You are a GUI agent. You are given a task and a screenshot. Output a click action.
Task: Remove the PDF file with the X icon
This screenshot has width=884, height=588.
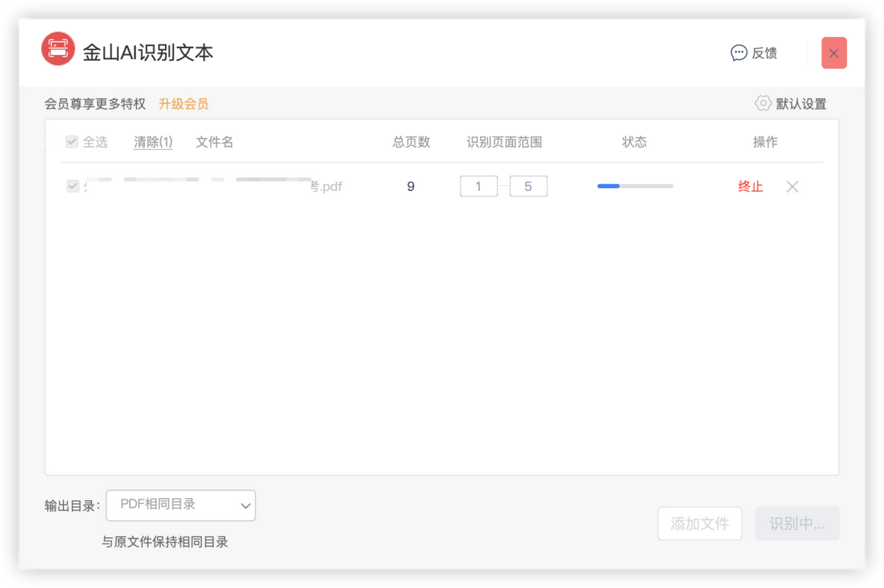[x=793, y=187]
